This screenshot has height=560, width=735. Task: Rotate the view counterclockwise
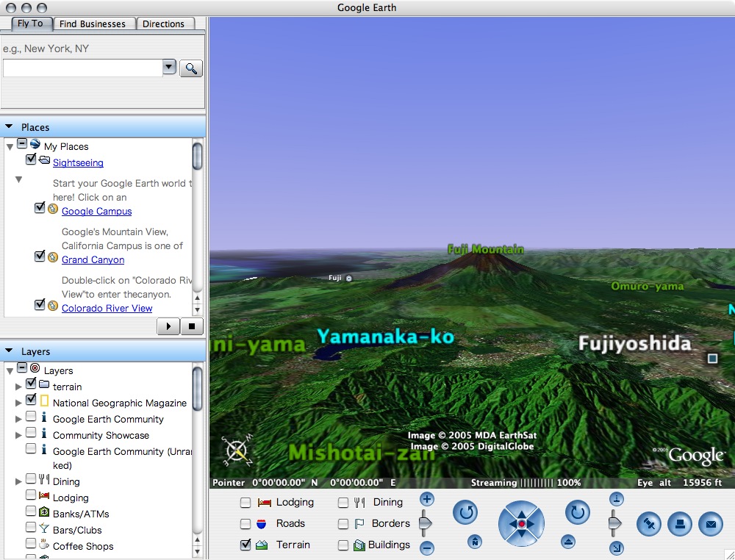pos(465,512)
